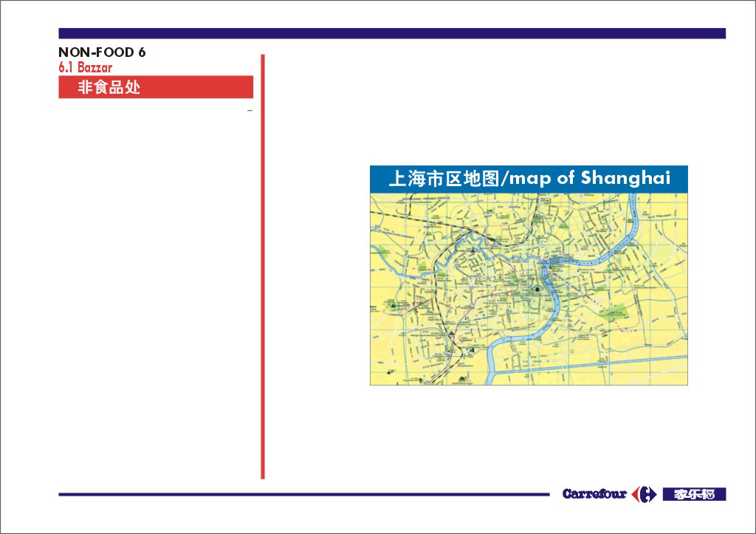Click the red and blue Carrefour emblem
Image resolution: width=756 pixels, height=534 pixels.
pyautogui.click(x=645, y=494)
